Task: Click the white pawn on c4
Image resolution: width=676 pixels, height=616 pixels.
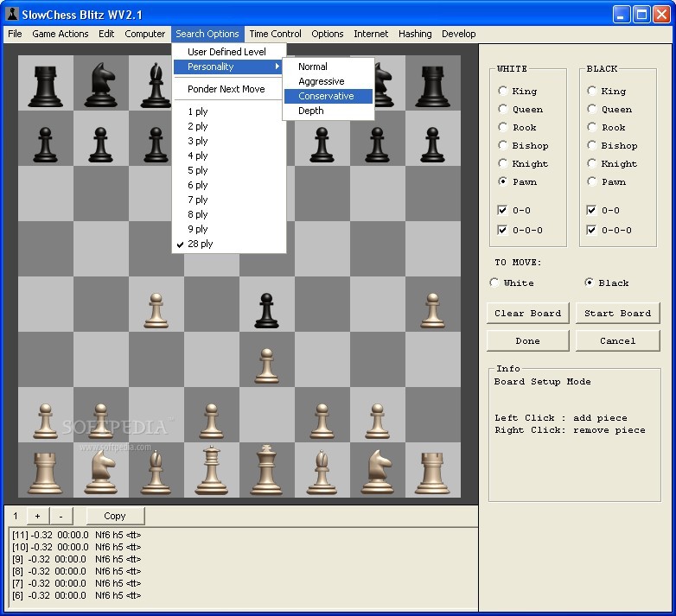Action: [156, 310]
